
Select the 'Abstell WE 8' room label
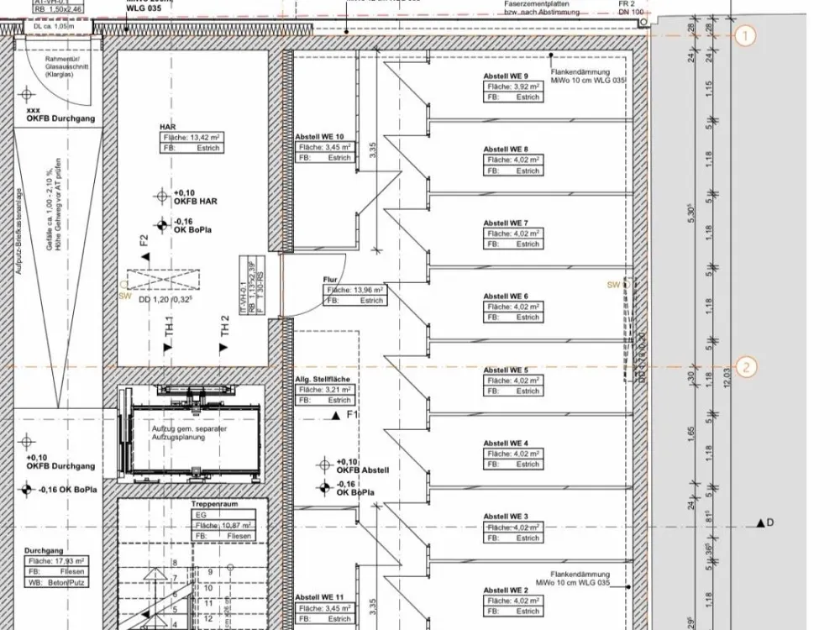505,150
